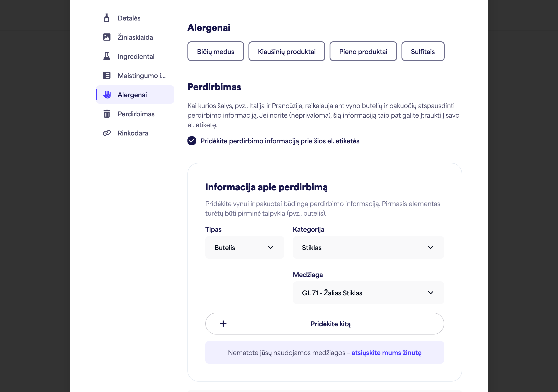Click the list icon for Maistingumo section

(107, 75)
